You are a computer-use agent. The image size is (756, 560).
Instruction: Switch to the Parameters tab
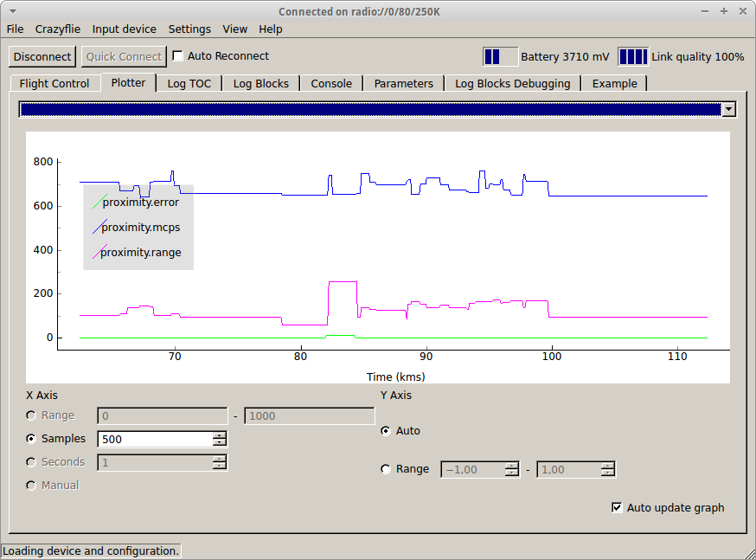point(403,84)
